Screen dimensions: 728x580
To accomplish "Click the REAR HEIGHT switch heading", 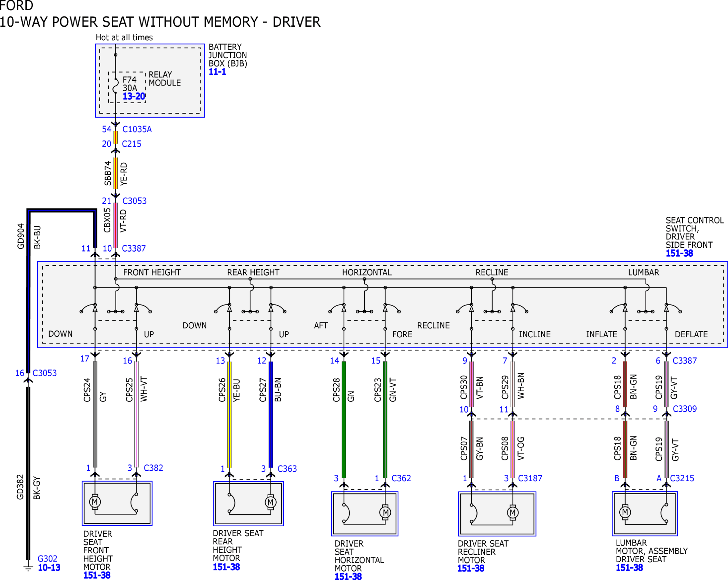I will click(x=253, y=272).
